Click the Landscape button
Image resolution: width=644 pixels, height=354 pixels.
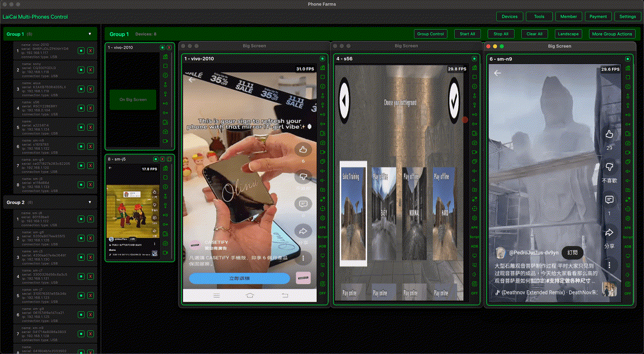click(568, 34)
